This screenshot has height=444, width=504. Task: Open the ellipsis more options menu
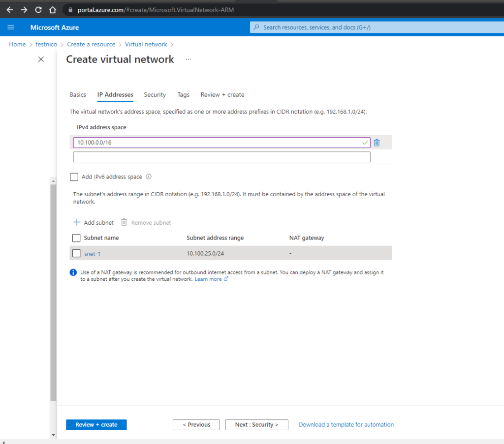tap(189, 59)
